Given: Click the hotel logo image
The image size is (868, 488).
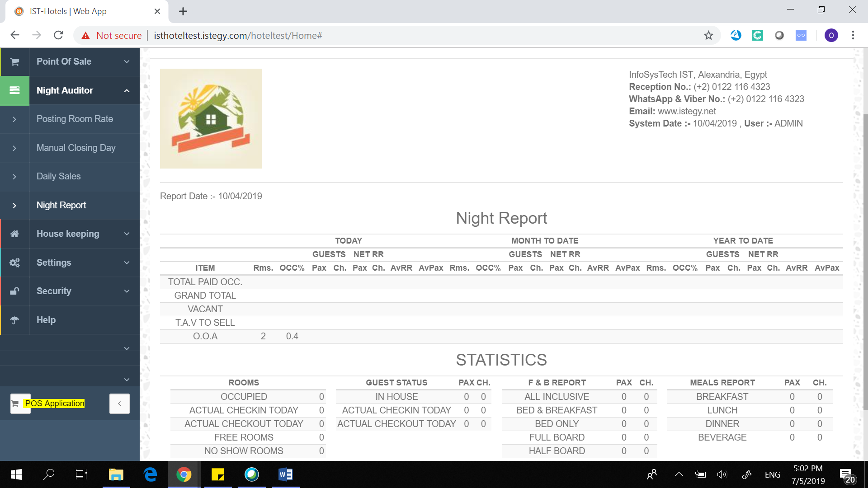Looking at the screenshot, I should pyautogui.click(x=211, y=118).
